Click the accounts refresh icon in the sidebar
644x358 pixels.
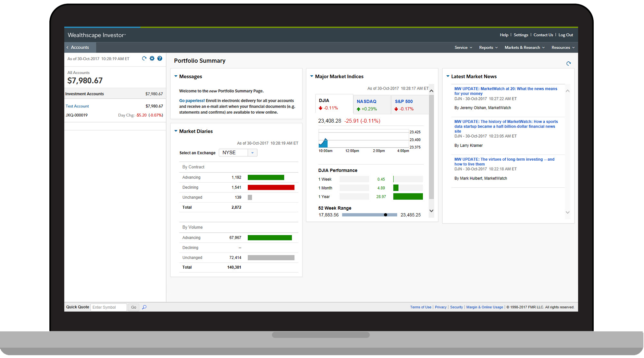tap(144, 58)
